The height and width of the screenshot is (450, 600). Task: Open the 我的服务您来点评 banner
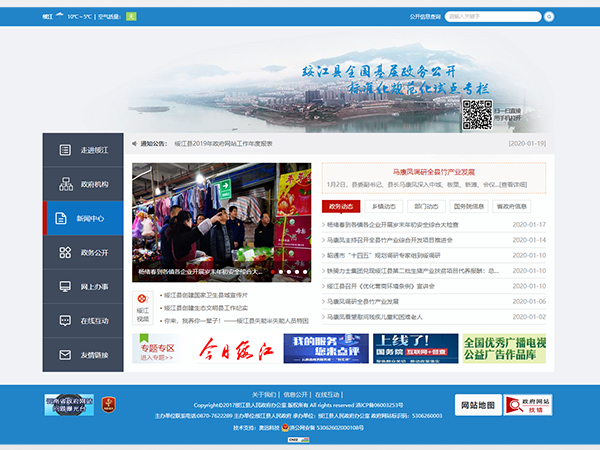(326, 348)
